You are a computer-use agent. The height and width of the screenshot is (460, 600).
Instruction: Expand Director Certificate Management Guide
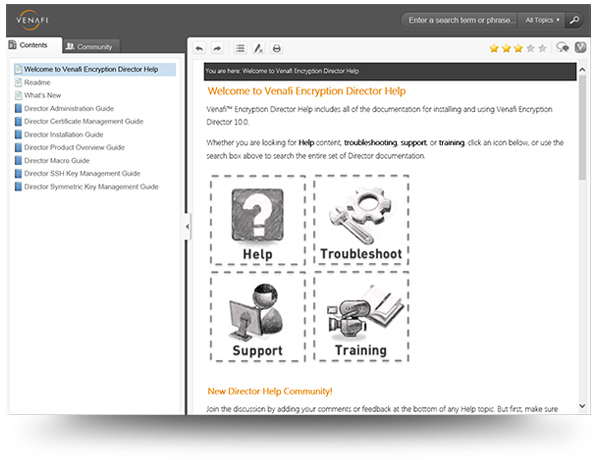click(x=84, y=121)
